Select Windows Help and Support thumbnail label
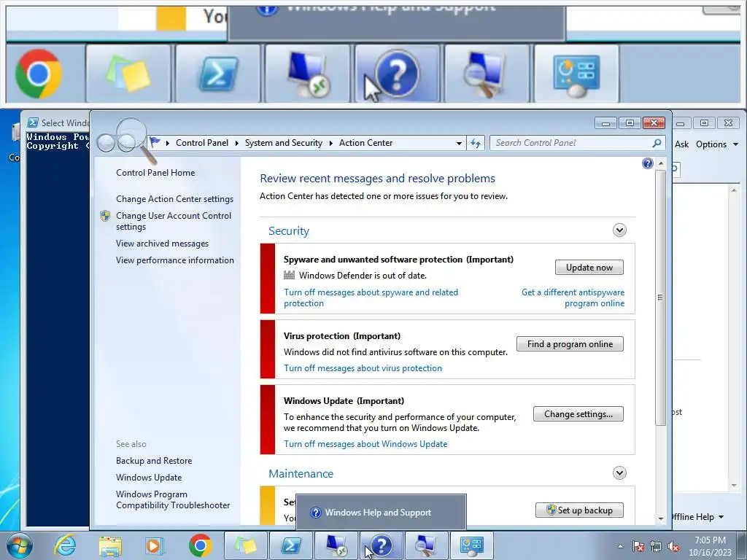Screen dimensions: 747x560 379,513
